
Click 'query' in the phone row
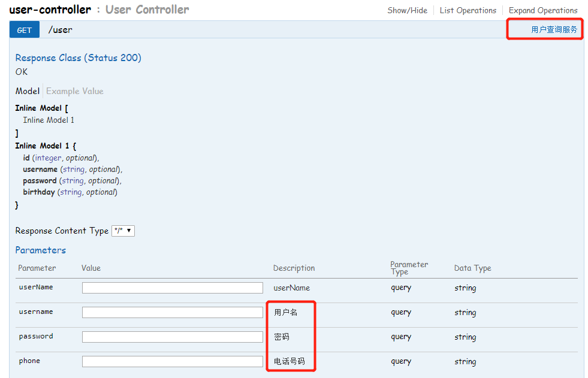pyautogui.click(x=401, y=361)
